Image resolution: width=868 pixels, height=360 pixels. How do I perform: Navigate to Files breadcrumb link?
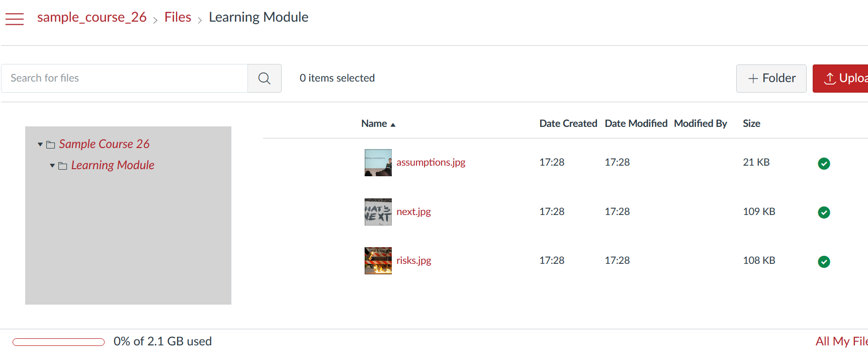(178, 17)
